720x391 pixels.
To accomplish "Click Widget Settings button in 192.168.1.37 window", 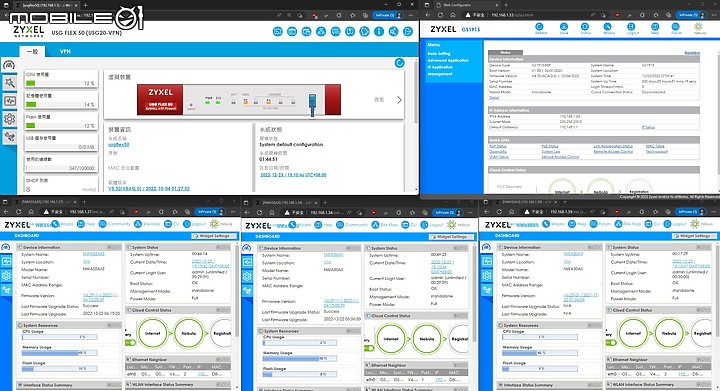I will point(214,236).
